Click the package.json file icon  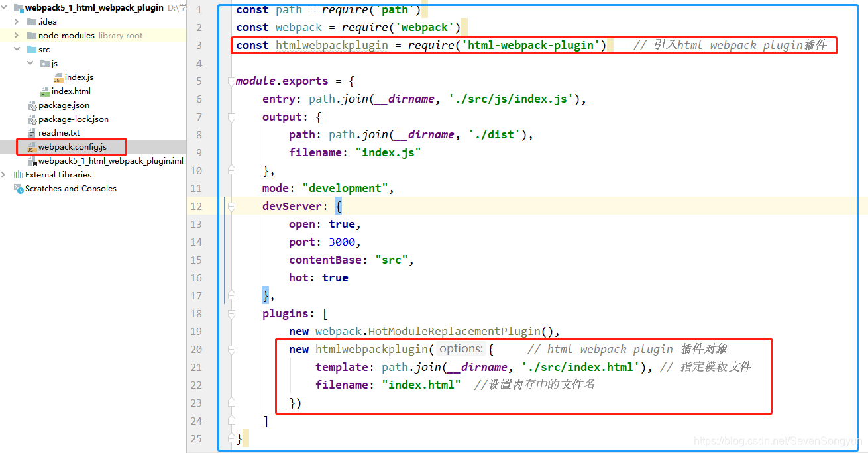(32, 105)
